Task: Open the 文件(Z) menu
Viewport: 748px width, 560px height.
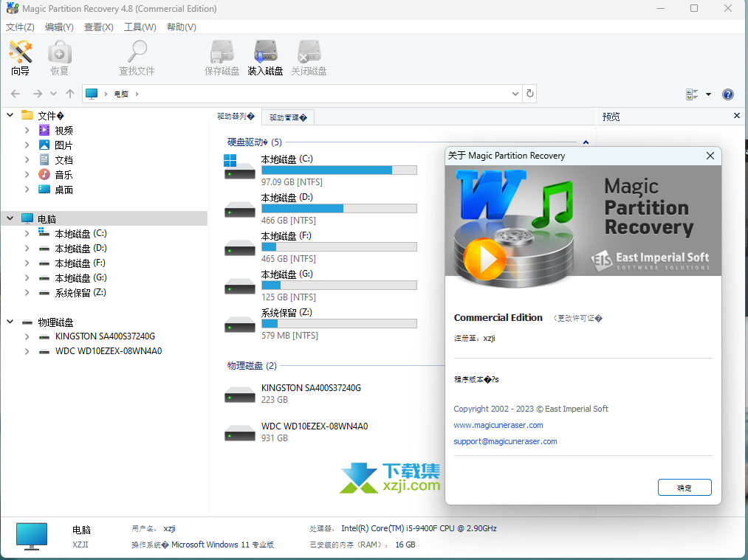Action: 20,27
